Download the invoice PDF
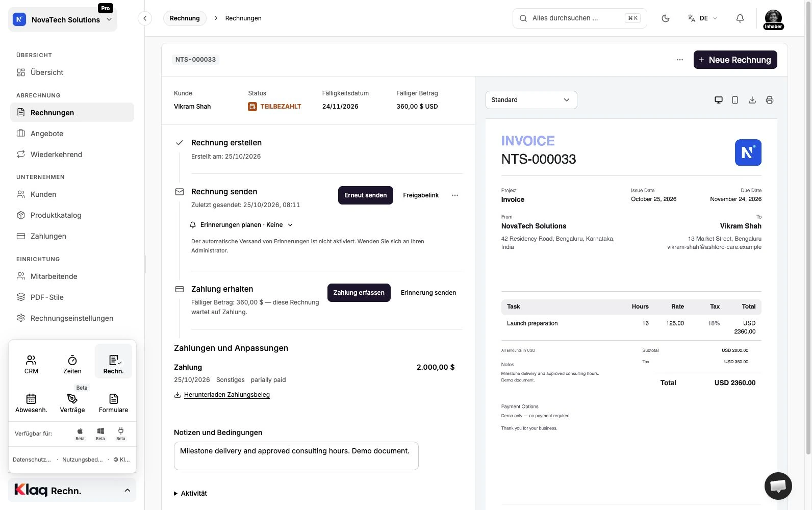Screen dimensions: 812x510 (752, 100)
